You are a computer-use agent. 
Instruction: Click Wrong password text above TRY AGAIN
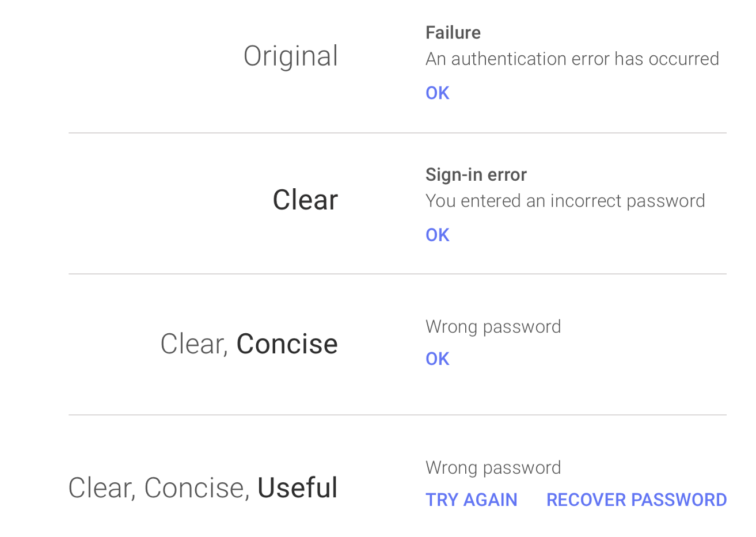pyautogui.click(x=493, y=467)
